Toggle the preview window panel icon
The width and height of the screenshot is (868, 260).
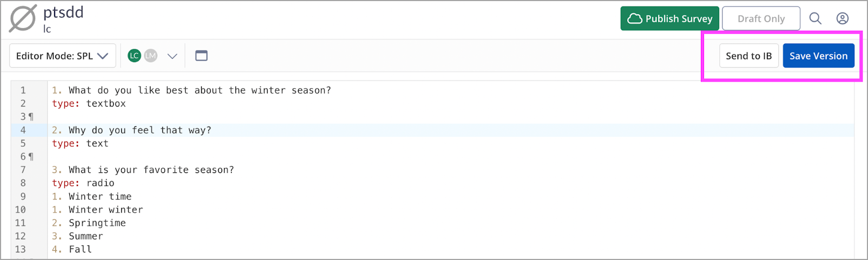(201, 56)
